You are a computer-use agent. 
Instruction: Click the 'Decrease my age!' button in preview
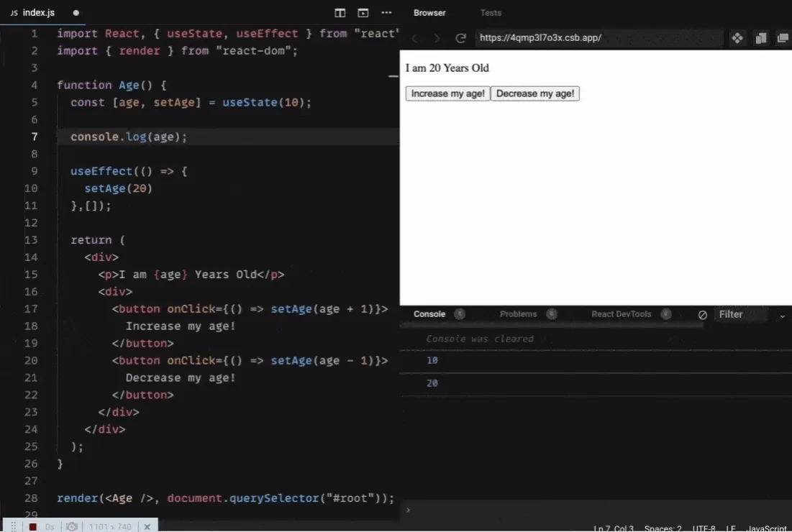coord(535,93)
